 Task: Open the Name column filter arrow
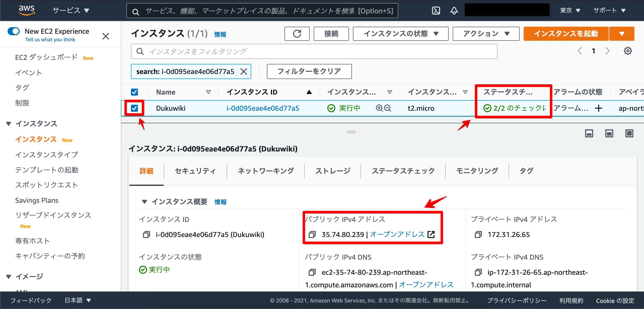tap(208, 92)
